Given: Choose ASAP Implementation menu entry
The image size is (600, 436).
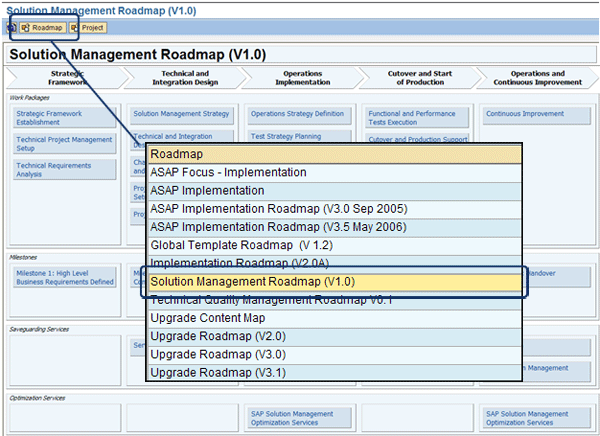Looking at the screenshot, I should coord(335,191).
